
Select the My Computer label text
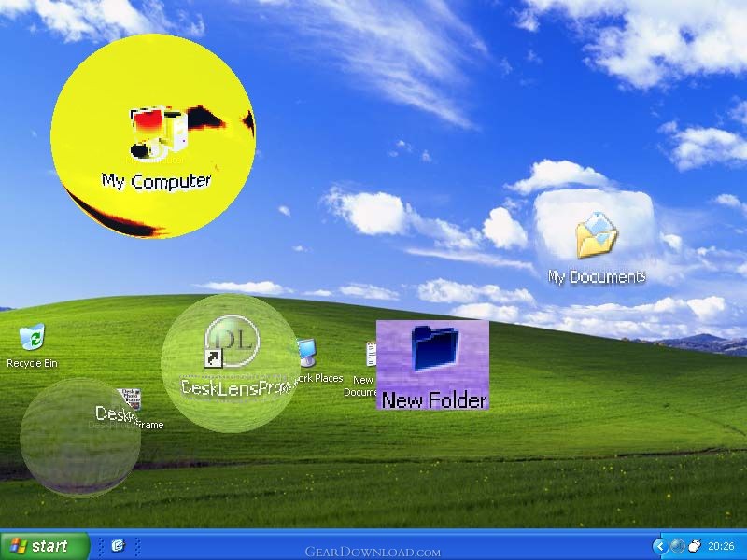point(156,181)
